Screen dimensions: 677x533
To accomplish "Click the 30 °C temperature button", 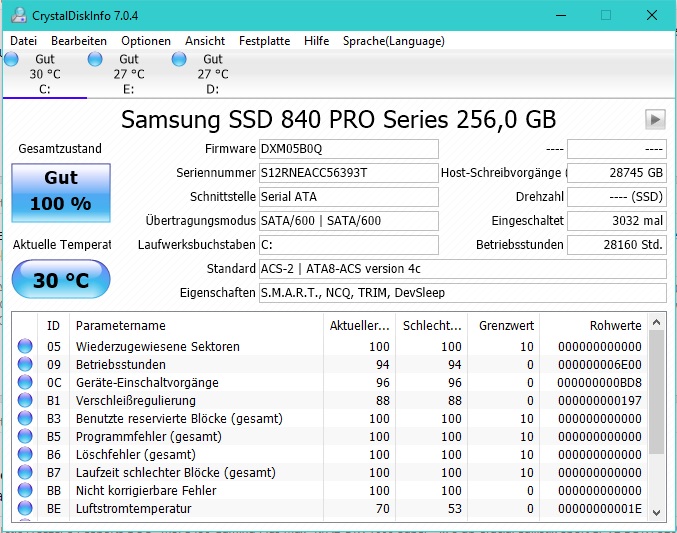I will click(61, 279).
